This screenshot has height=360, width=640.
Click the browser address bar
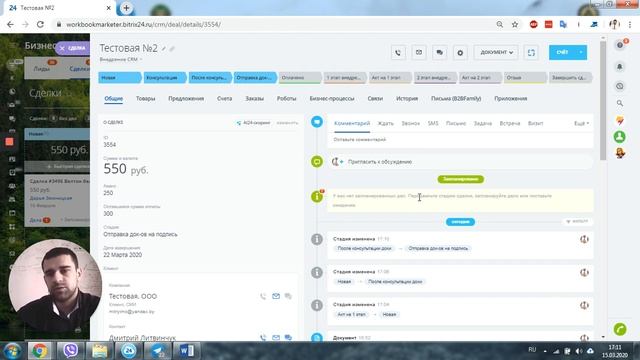pos(278,24)
